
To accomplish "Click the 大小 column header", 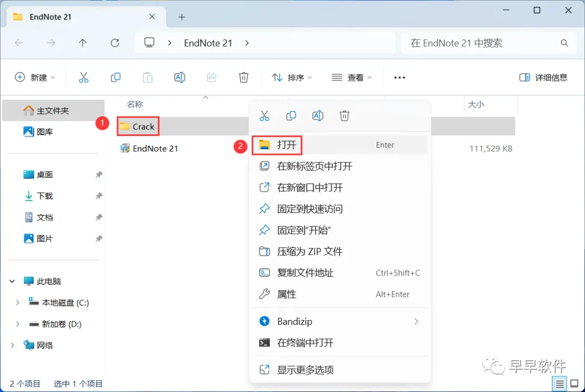I will tap(476, 104).
